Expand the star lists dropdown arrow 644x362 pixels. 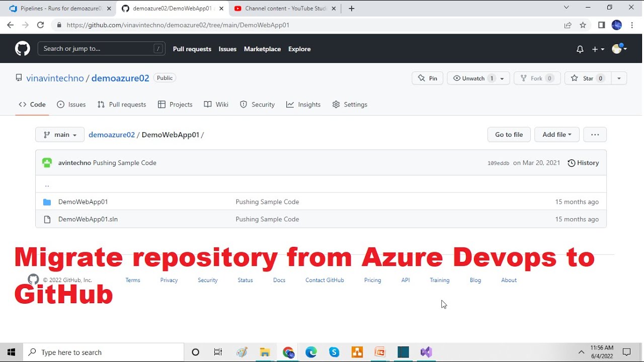(619, 78)
